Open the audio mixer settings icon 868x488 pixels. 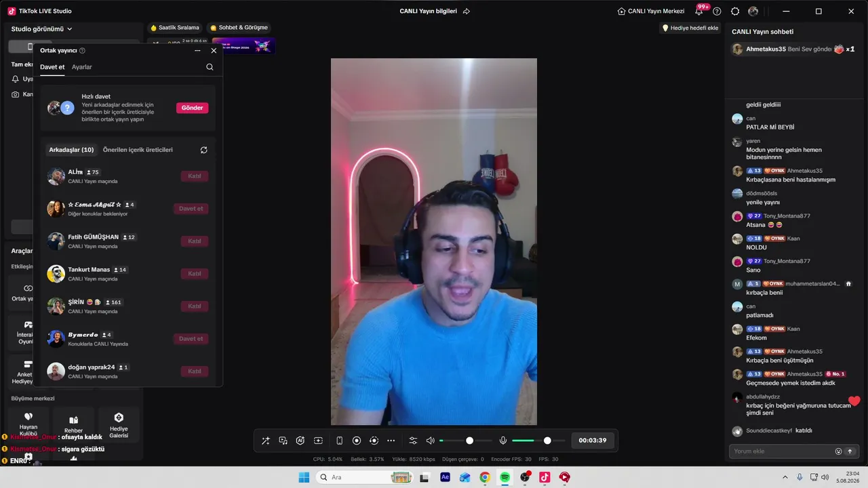point(413,441)
